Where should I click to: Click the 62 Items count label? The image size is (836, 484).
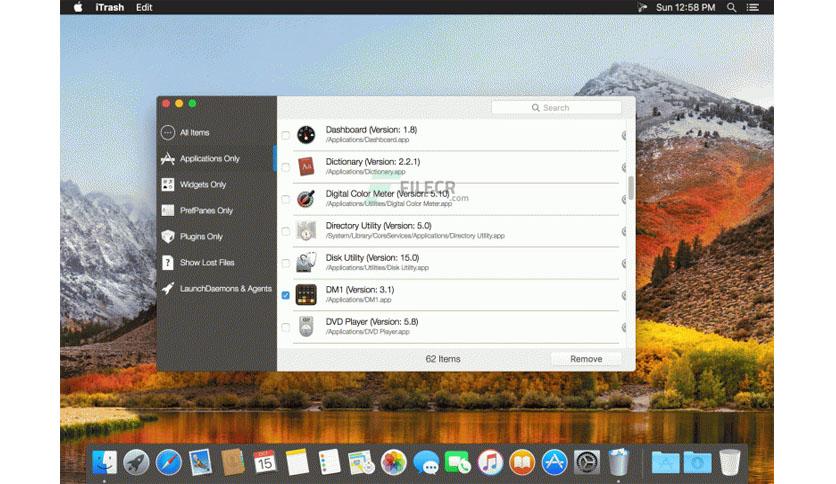point(443,359)
